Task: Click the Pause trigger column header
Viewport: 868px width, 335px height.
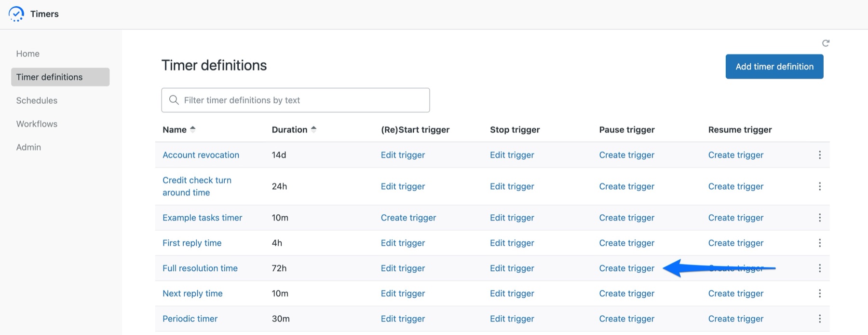Action: (x=627, y=129)
